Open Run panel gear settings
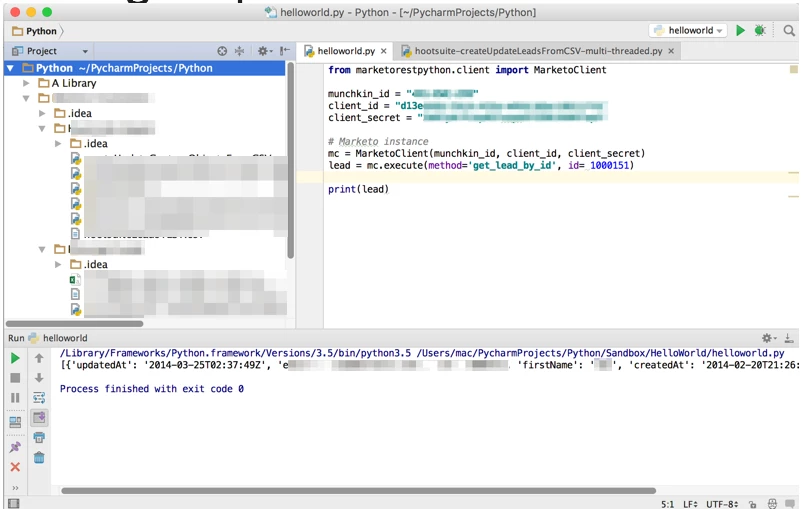 click(769, 338)
